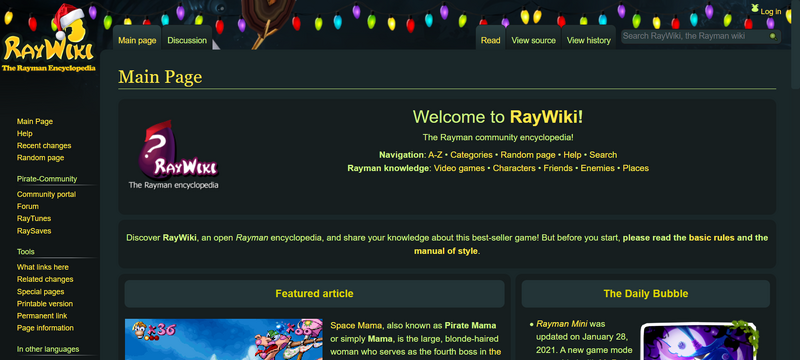
Task: Click the Rayman Mini link
Action: 562,324
